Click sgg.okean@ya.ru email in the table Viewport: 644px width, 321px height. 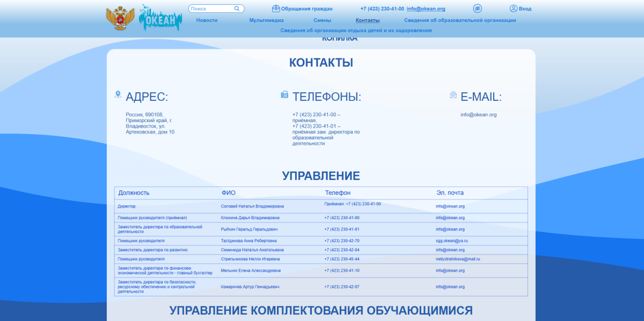451,241
